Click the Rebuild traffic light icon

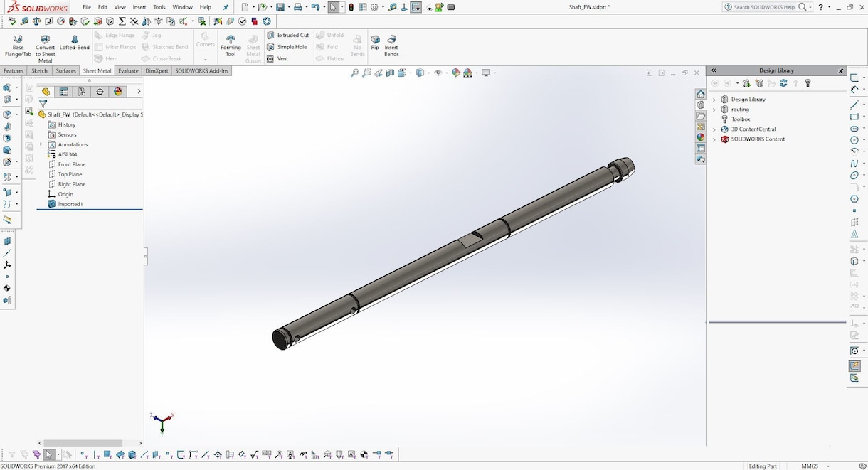351,7
